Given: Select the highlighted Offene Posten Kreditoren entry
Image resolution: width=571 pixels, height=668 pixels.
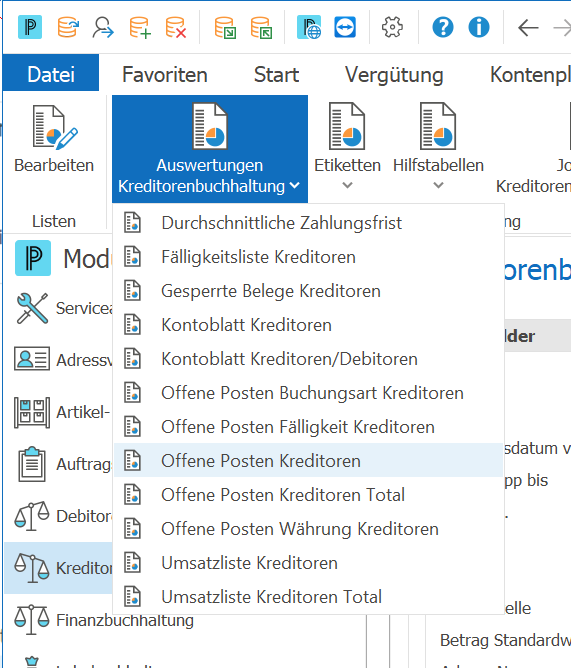Looking at the screenshot, I should pyautogui.click(x=309, y=461).
